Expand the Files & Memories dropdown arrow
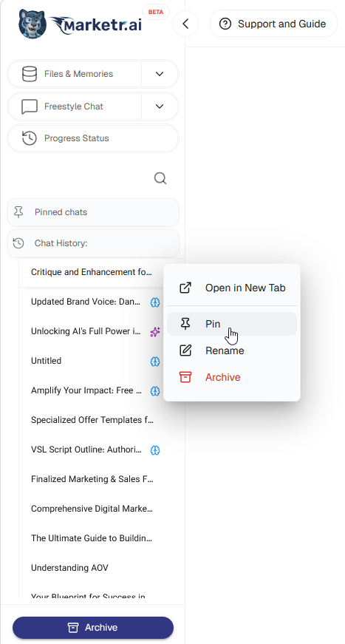Image resolution: width=345 pixels, height=644 pixels. 160,74
